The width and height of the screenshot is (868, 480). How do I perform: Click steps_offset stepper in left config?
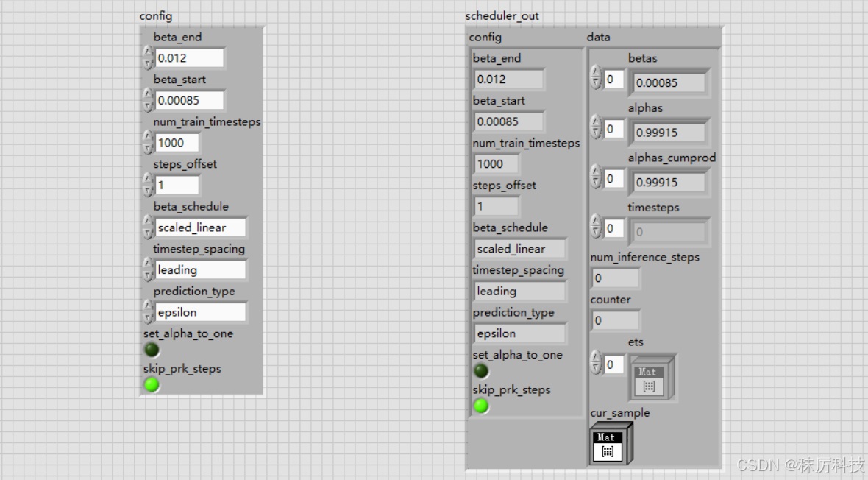click(148, 185)
